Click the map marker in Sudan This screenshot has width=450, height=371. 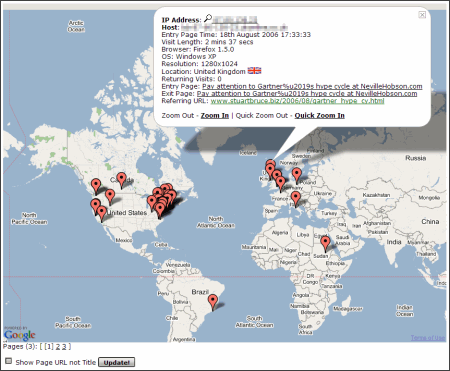coord(325,244)
